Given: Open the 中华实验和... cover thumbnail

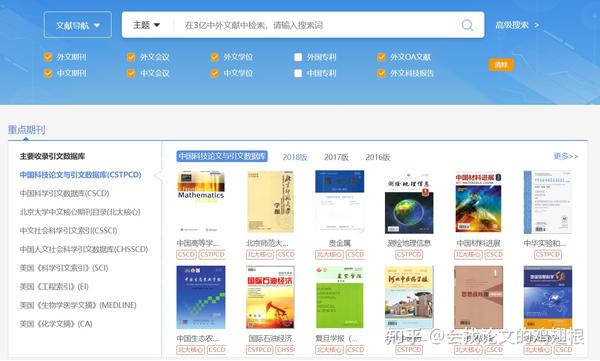Looking at the screenshot, I should 548,202.
